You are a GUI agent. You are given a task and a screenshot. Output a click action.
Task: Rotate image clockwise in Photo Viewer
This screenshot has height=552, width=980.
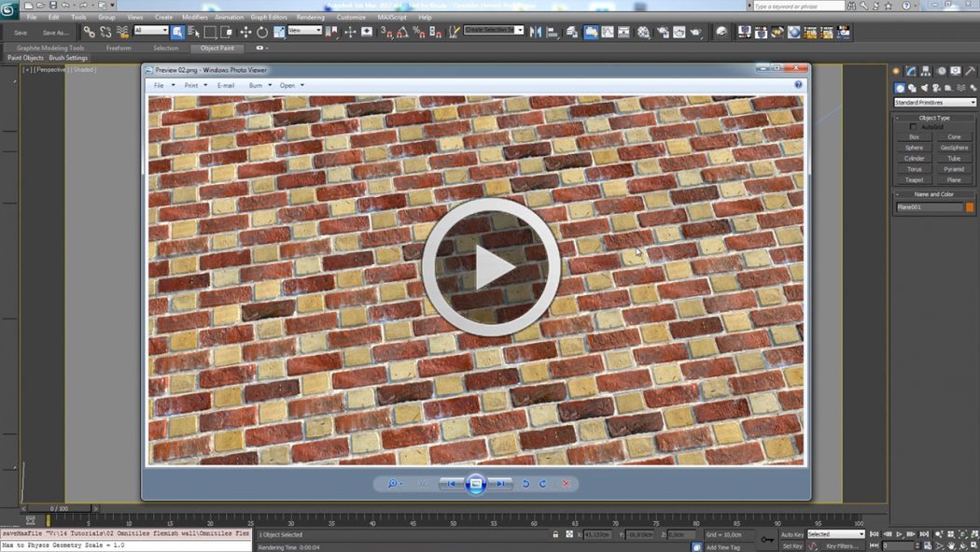pos(542,484)
